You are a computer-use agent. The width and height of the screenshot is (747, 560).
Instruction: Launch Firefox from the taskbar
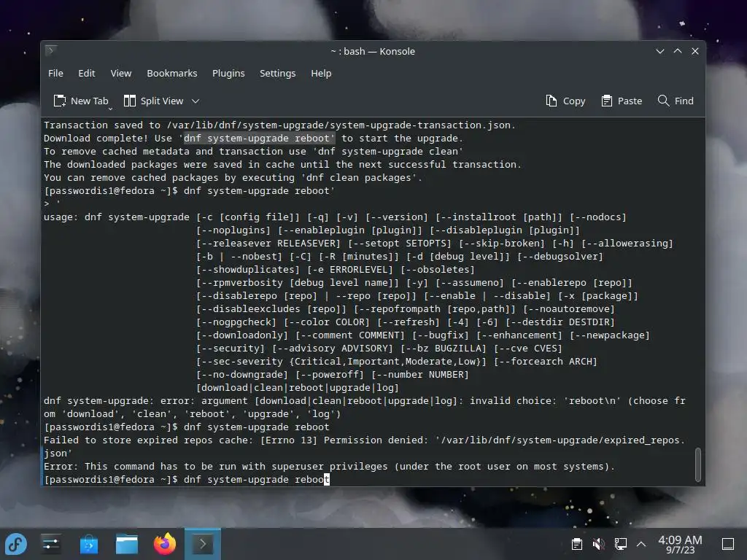pyautogui.click(x=165, y=544)
